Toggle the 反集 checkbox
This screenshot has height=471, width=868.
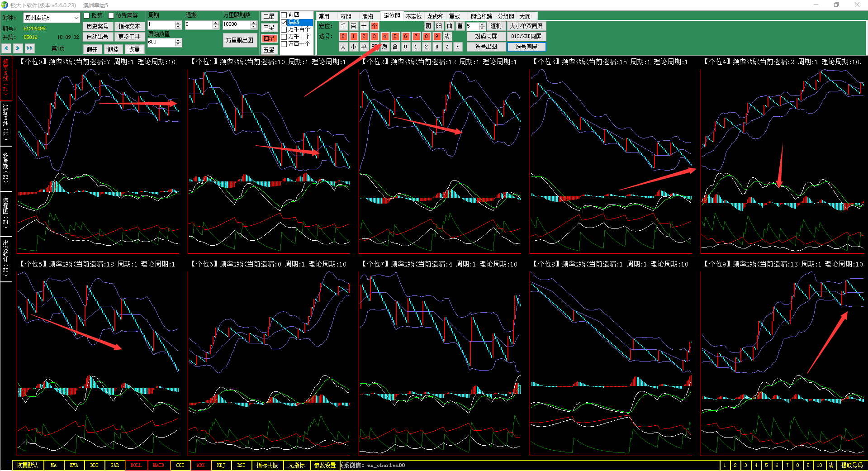[x=87, y=15]
